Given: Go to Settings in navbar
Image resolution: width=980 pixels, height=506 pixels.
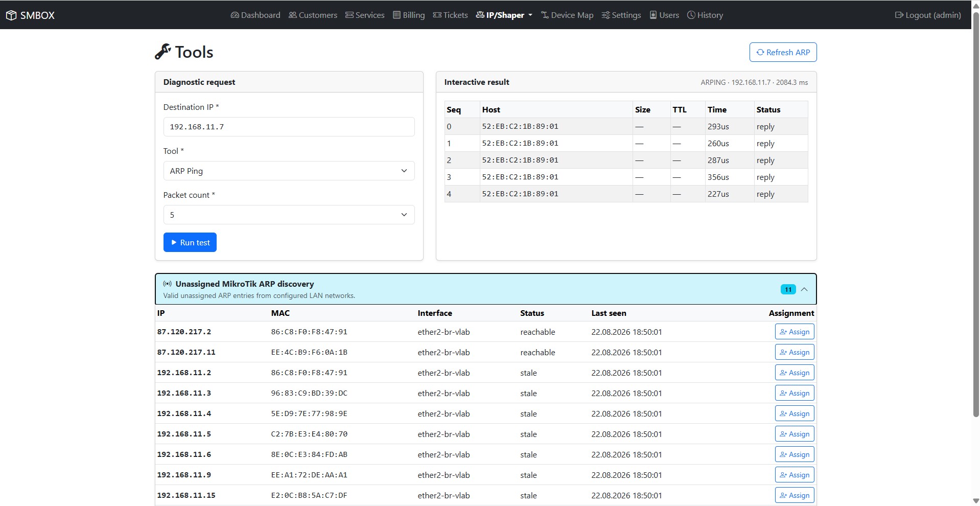Looking at the screenshot, I should click(x=621, y=15).
